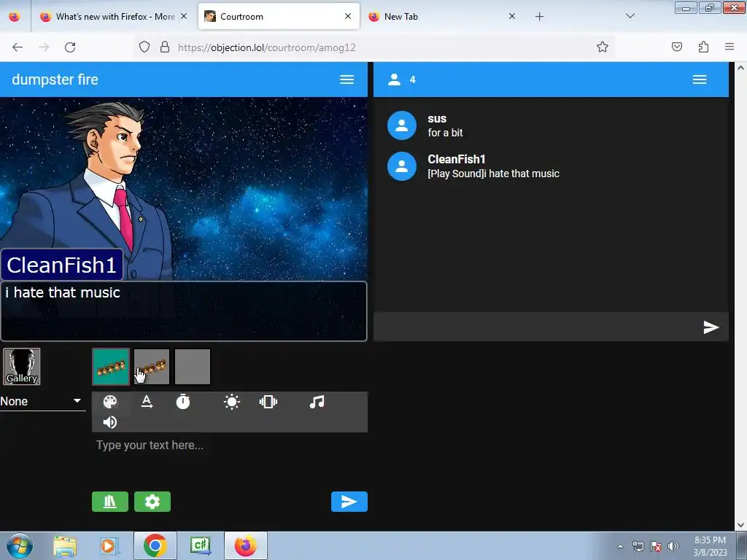Image resolution: width=747 pixels, height=560 pixels.
Task: Insert a pause with the stopwatch icon
Action: (x=183, y=402)
